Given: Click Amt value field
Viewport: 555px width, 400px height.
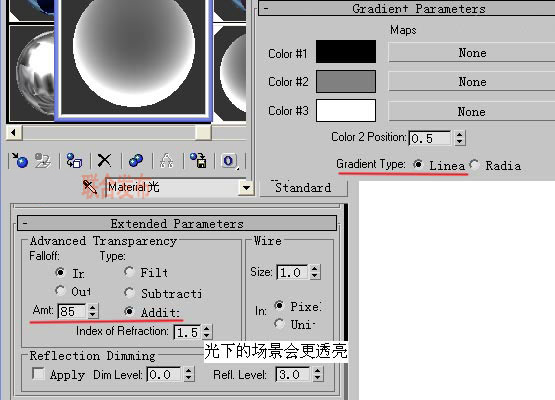Looking at the screenshot, I should pyautogui.click(x=72, y=311).
